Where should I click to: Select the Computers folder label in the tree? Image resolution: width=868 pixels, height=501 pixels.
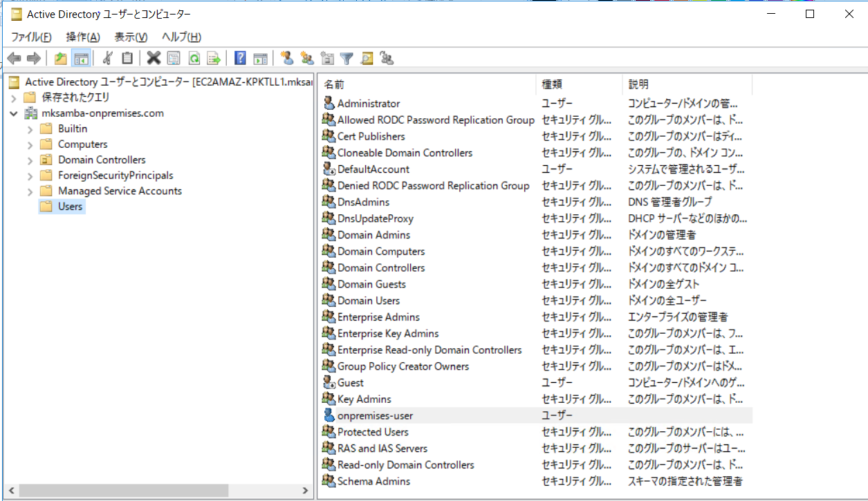83,144
